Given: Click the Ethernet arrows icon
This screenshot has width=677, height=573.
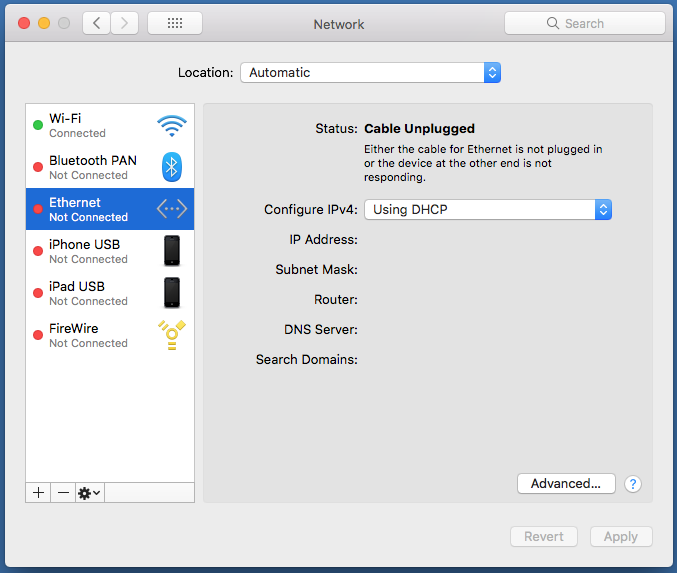Looking at the screenshot, I should [x=172, y=209].
